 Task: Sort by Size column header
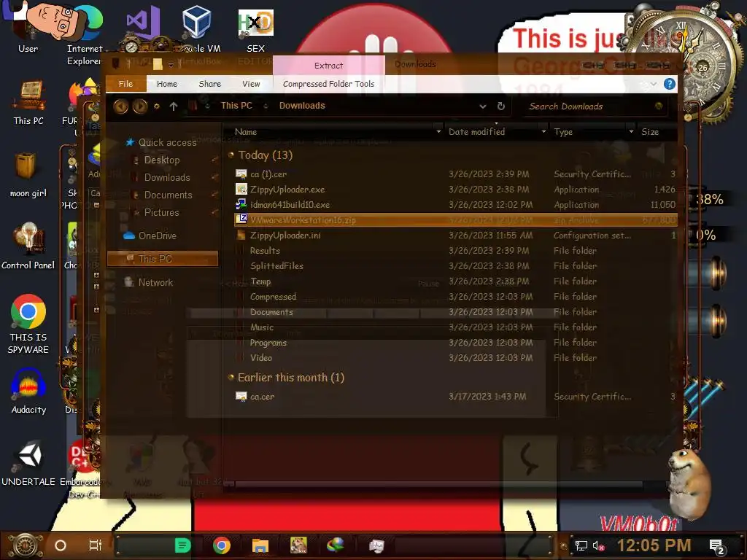pyautogui.click(x=657, y=132)
